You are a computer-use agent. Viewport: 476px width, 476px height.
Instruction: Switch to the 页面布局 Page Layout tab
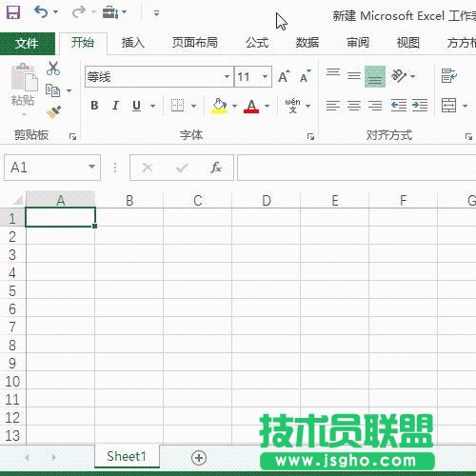point(195,43)
